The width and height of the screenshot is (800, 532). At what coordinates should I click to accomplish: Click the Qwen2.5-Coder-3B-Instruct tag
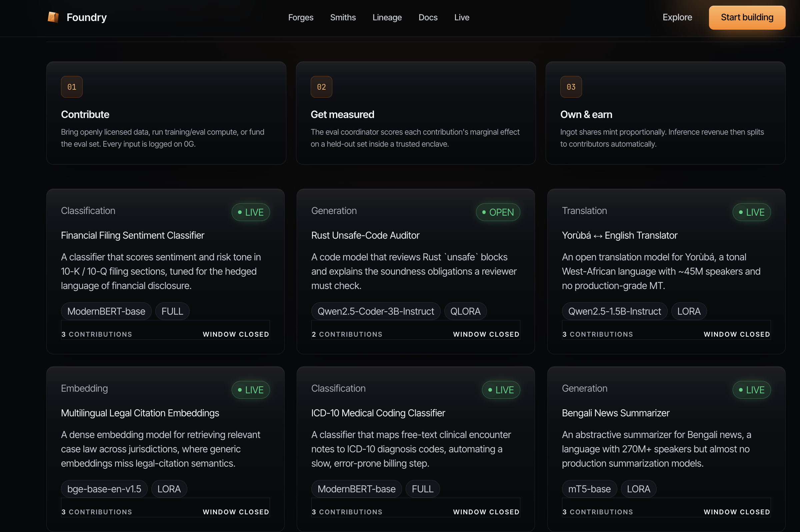376,311
